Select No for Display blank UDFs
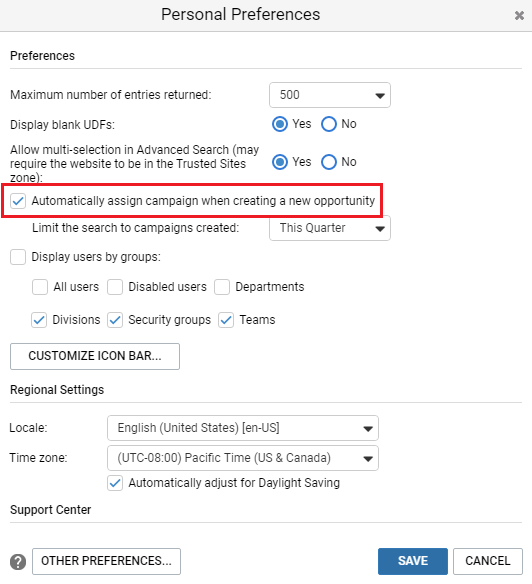 tap(329, 124)
